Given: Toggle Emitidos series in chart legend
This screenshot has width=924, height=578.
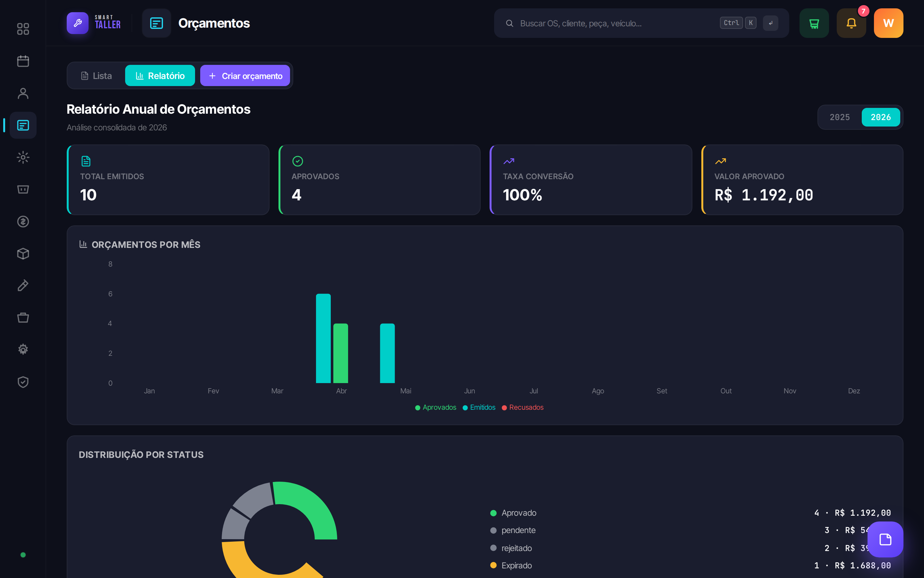Looking at the screenshot, I should tap(479, 407).
